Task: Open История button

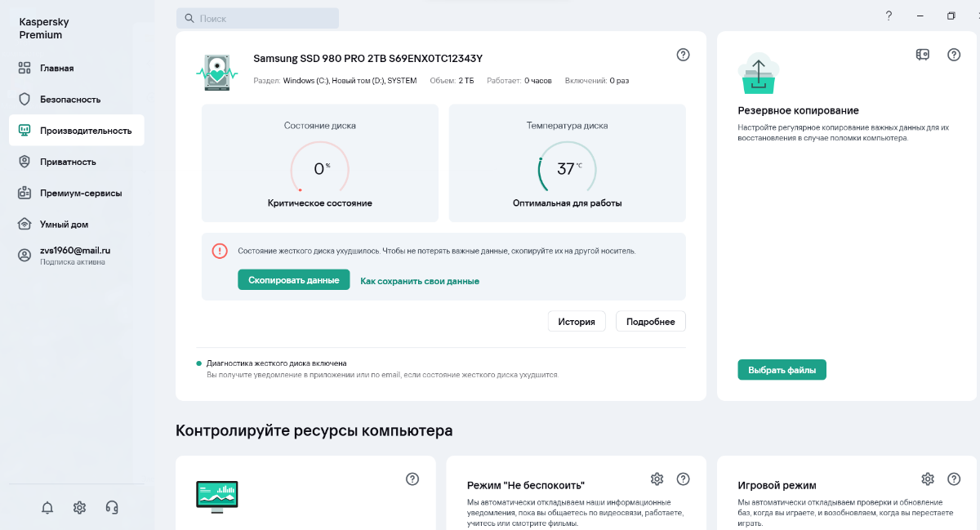Action: click(577, 322)
